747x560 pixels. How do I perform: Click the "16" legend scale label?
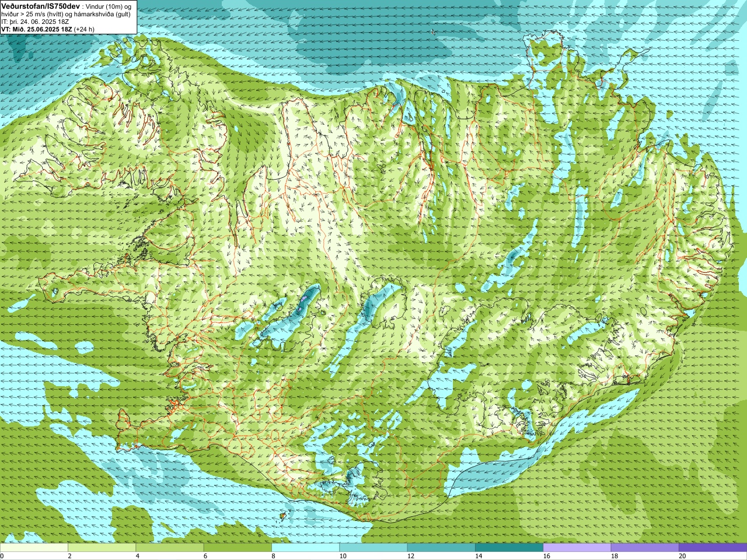pyautogui.click(x=546, y=556)
